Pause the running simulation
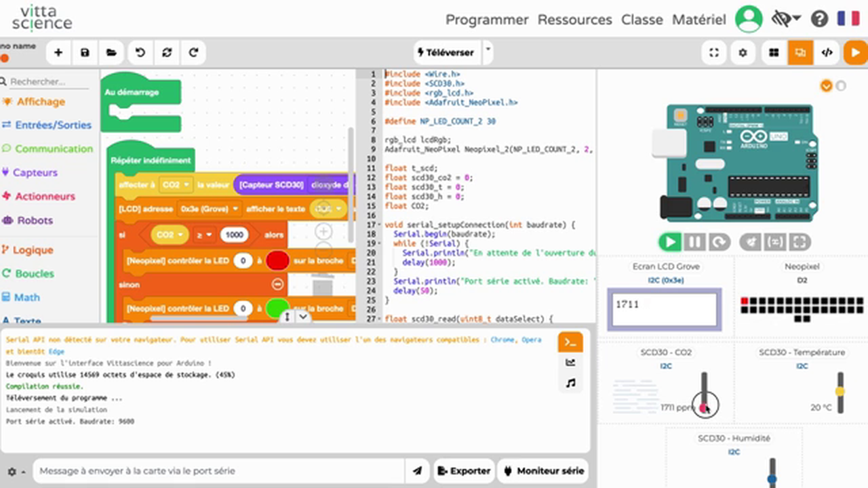This screenshot has width=868, height=488. point(695,242)
